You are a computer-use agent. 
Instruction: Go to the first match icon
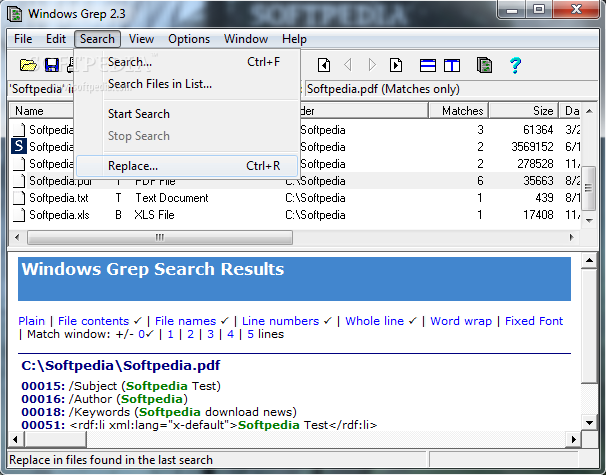[x=324, y=65]
